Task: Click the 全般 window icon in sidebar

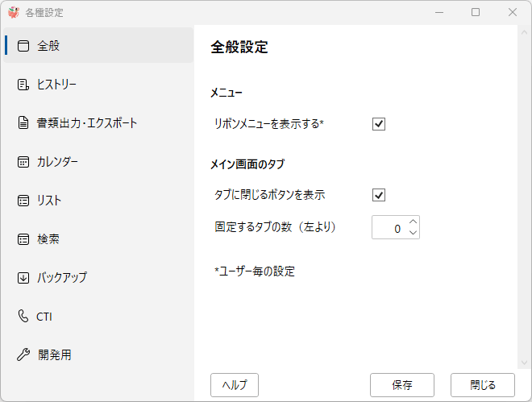Action: point(23,46)
